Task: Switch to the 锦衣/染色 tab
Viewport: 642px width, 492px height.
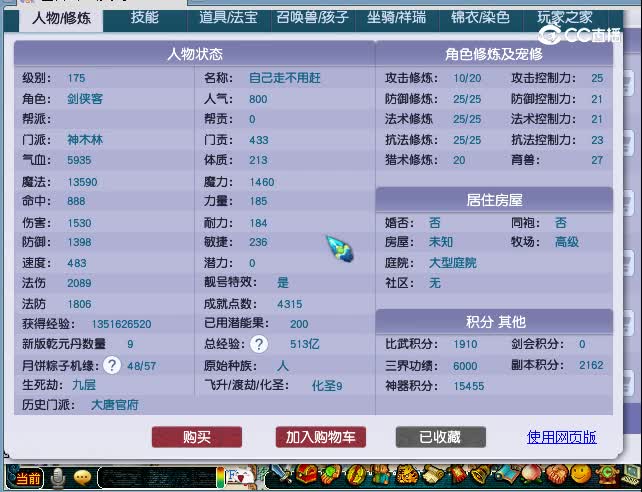Action: [480, 18]
